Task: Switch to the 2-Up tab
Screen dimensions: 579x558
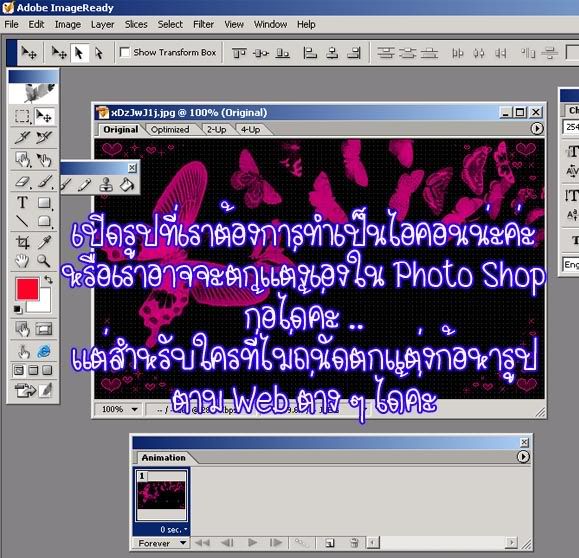Action: pos(216,130)
